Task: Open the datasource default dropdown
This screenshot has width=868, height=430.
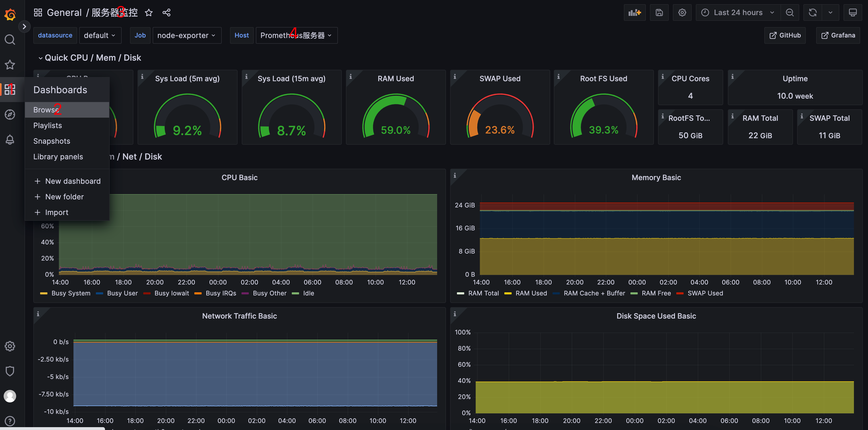Action: [100, 35]
